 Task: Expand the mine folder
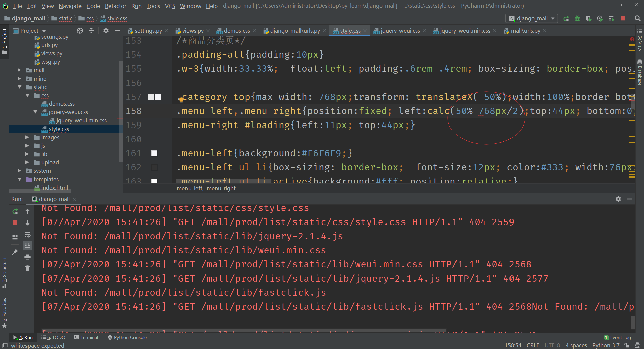[x=19, y=79]
